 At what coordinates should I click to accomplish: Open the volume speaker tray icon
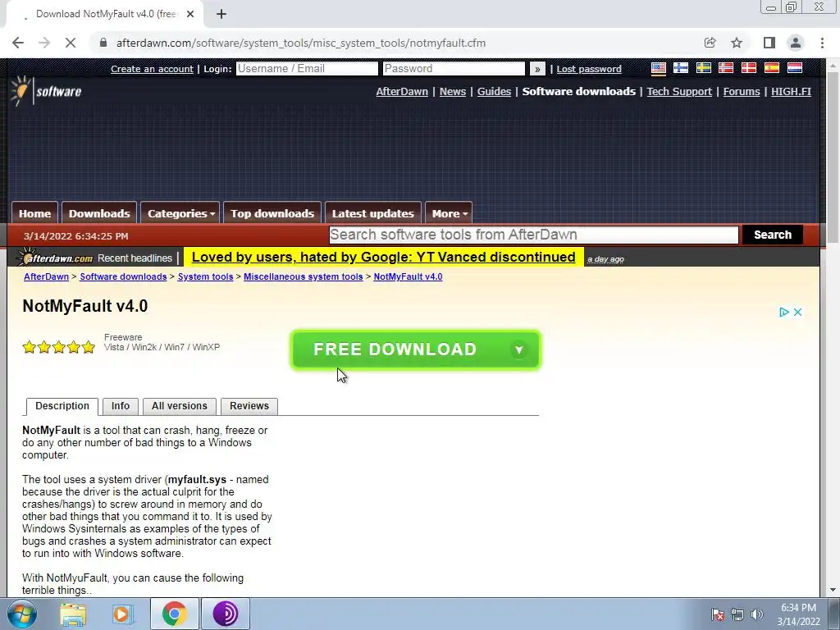757,614
